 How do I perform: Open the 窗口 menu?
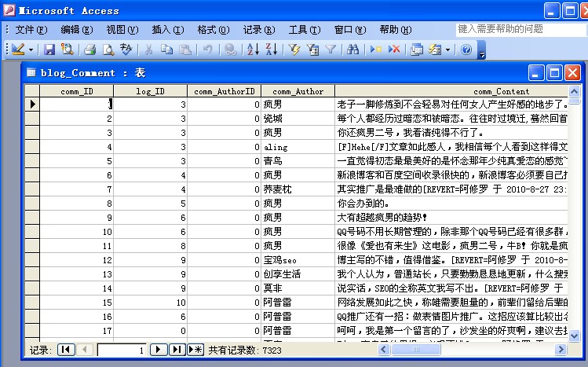350,30
